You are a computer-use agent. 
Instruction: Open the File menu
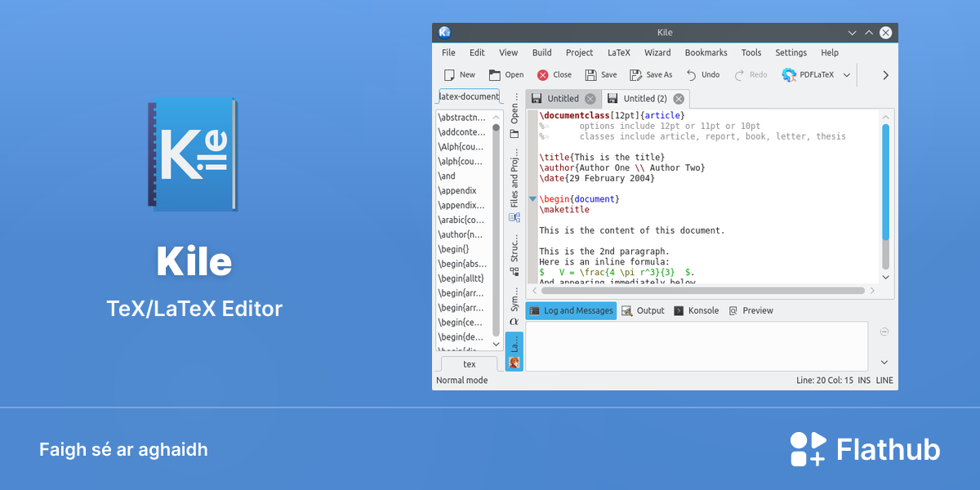click(x=448, y=52)
